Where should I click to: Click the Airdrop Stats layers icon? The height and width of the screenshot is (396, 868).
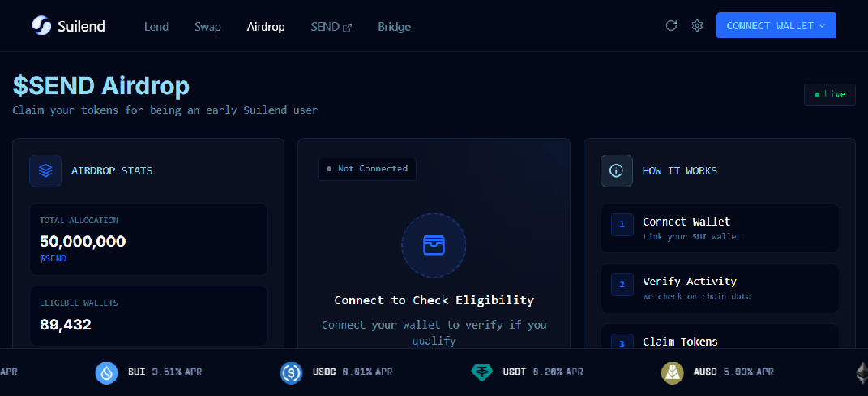click(x=45, y=171)
